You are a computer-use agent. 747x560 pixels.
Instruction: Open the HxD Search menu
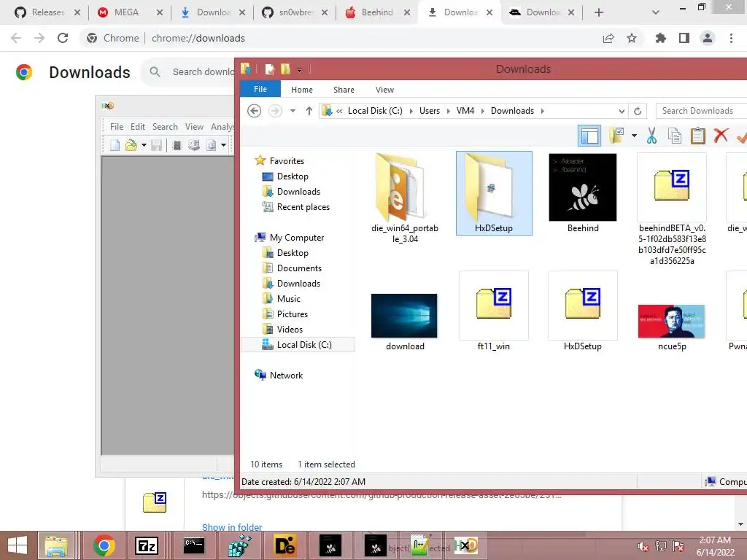point(165,127)
